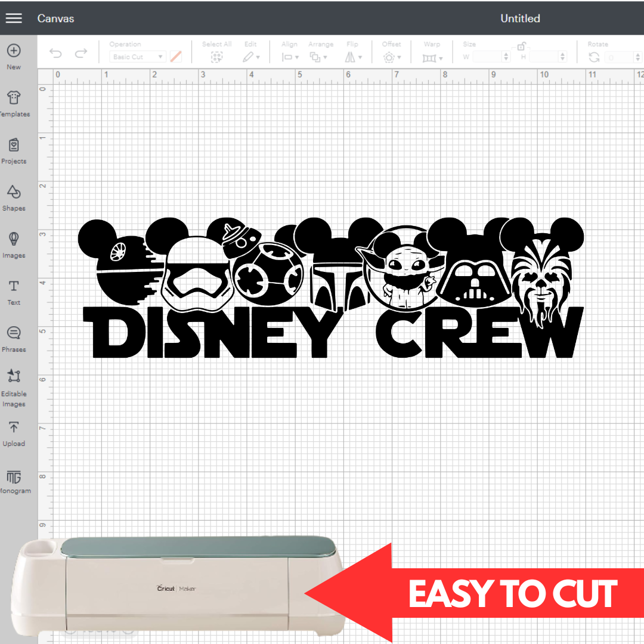Click the Rotate angle input field

(x=619, y=57)
